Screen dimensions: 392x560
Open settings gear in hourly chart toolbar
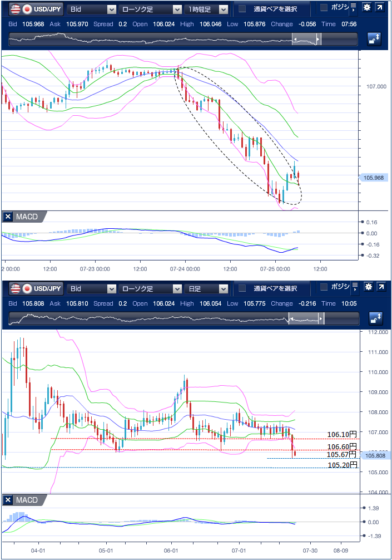[366, 8]
